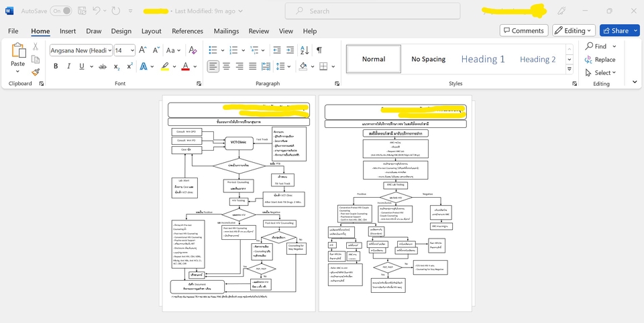This screenshot has height=323, width=644.
Task: Open the Mailings tab
Action: coord(226,31)
